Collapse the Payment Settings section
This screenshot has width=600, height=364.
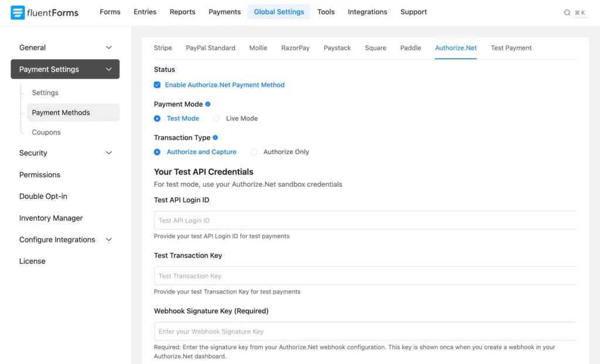pyautogui.click(x=108, y=69)
